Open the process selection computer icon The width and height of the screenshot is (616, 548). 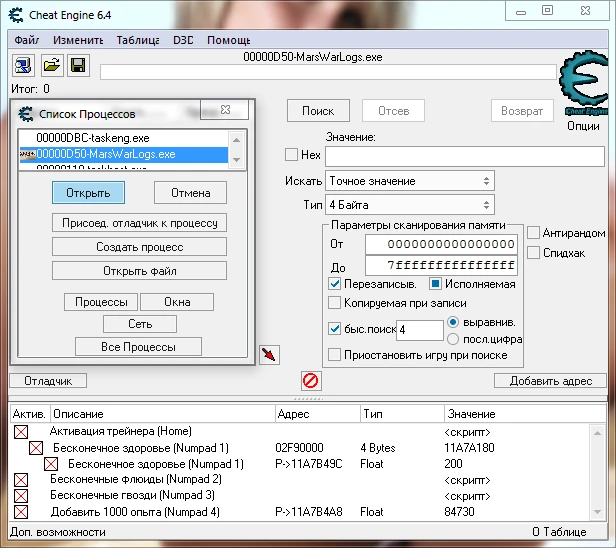[23, 65]
